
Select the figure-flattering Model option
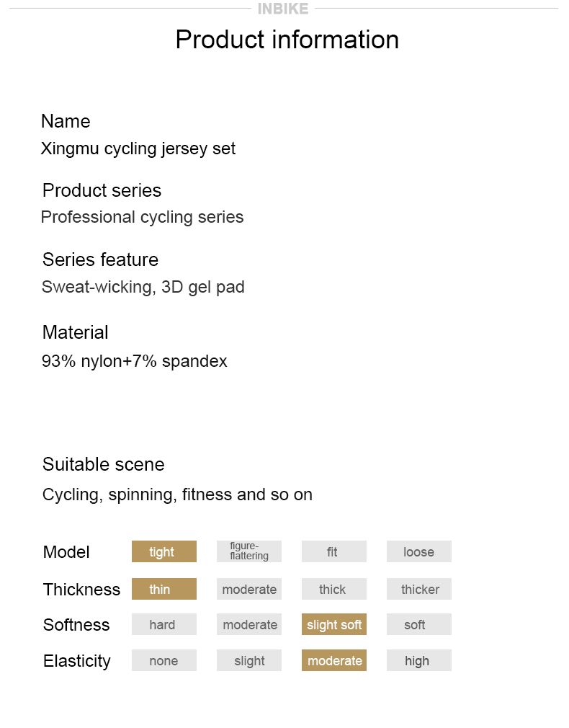click(248, 551)
